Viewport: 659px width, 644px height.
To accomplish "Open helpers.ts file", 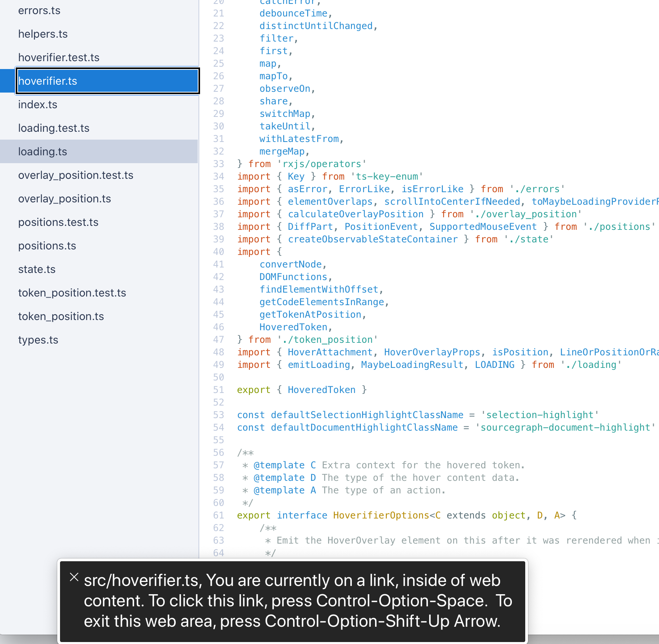I will pyautogui.click(x=43, y=34).
